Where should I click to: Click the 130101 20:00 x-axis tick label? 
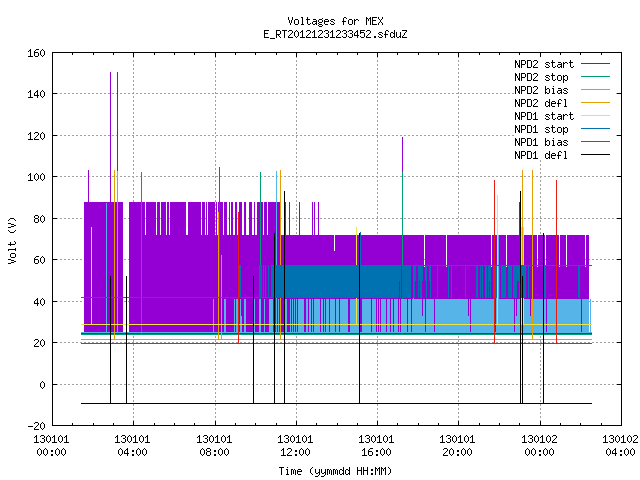click(x=457, y=446)
